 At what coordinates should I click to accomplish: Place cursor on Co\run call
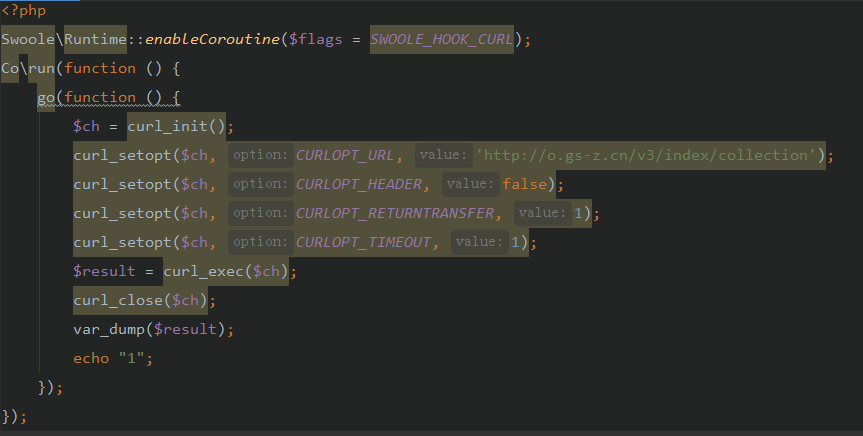28,68
